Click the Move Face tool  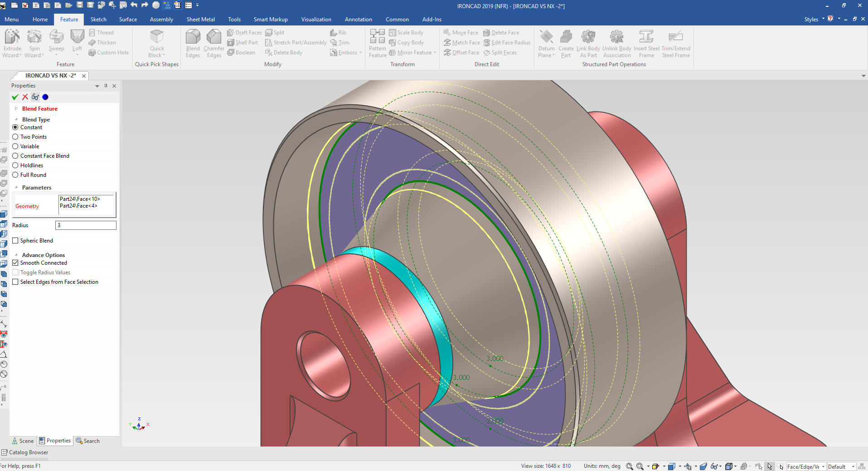pyautogui.click(x=461, y=33)
